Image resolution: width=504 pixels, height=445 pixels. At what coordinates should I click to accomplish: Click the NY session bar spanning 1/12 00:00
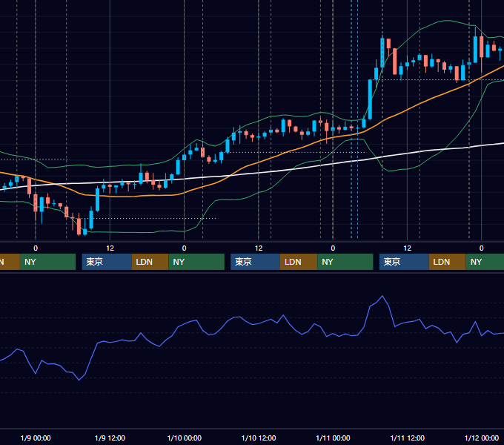(x=485, y=262)
